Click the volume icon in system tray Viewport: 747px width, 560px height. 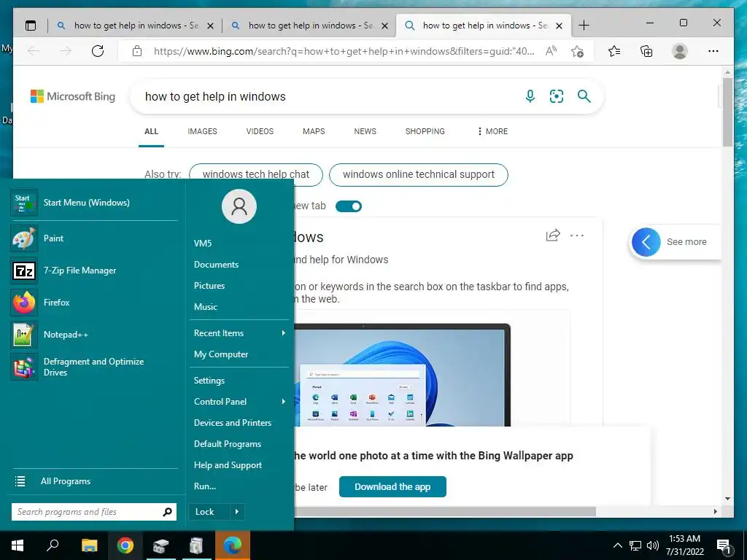coord(652,545)
